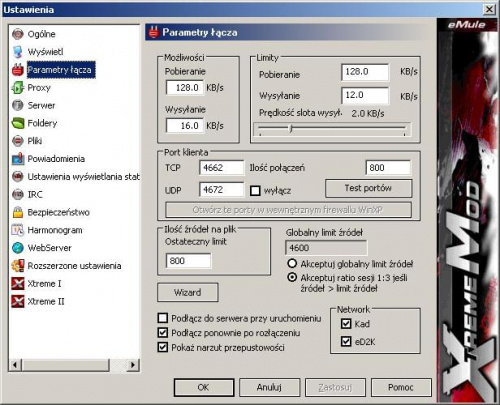
Task: Click the Powiadomienia icon
Action: 18,159
